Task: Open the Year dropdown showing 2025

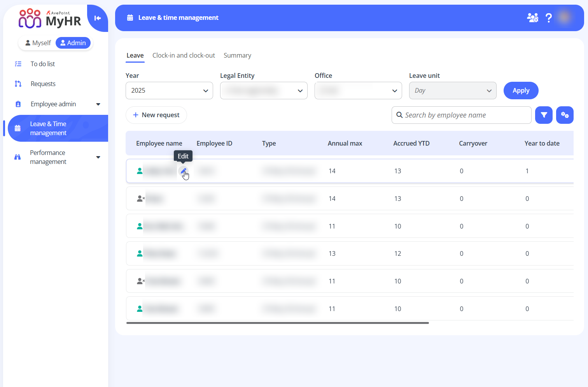Action: [169, 91]
